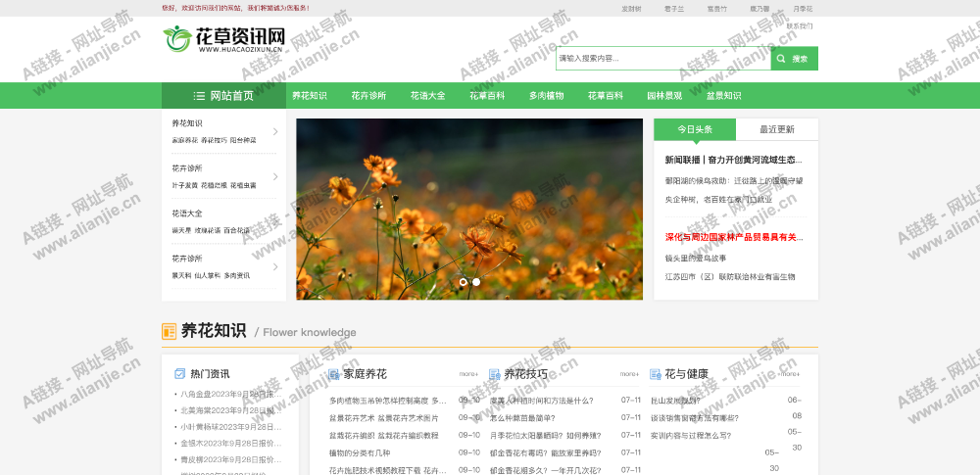Expand arrow next to 叶子发黄 花植烂根 row
Image resolution: width=980 pixels, height=475 pixels.
275,177
